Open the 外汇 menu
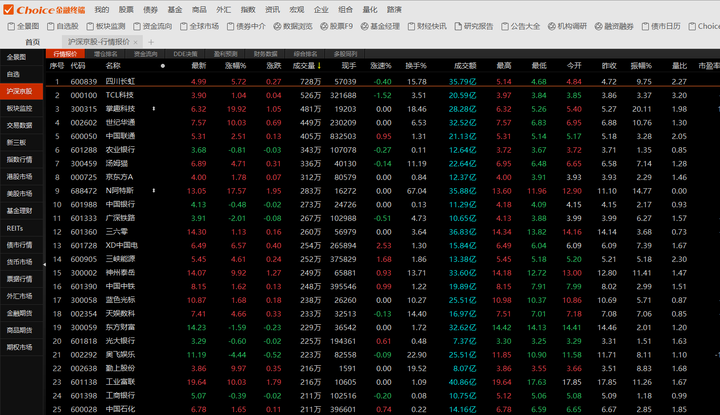The height and width of the screenshot is (415, 720). [224, 10]
